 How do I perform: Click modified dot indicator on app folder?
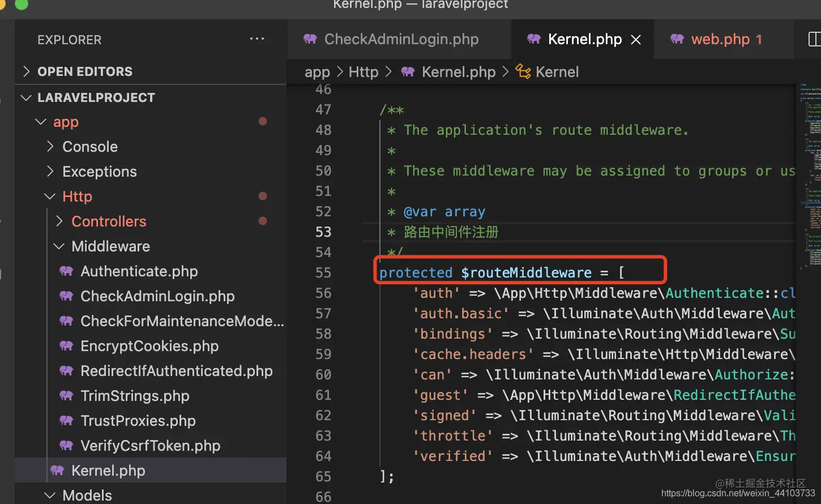(263, 121)
